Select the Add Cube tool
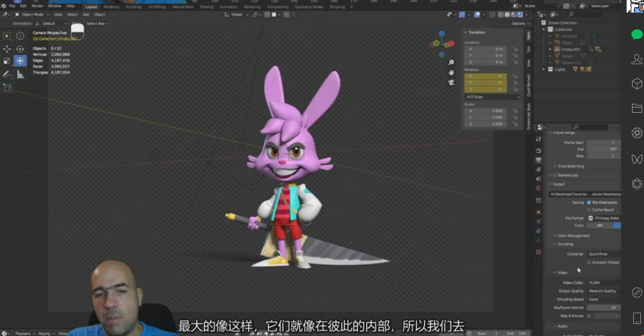 coord(7,88)
